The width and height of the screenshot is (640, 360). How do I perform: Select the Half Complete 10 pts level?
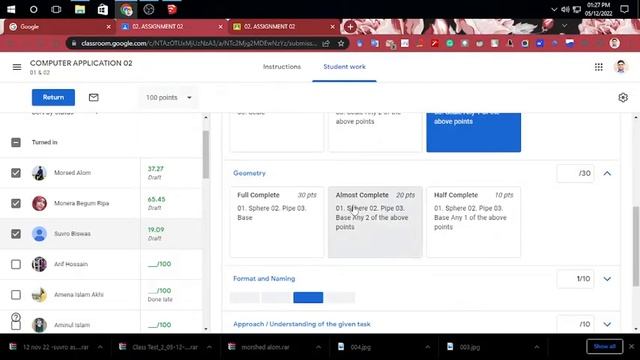pos(473,222)
